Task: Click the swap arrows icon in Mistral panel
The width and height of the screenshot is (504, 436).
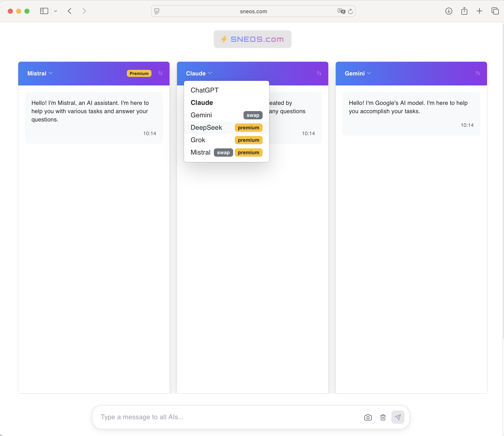Action: [160, 73]
